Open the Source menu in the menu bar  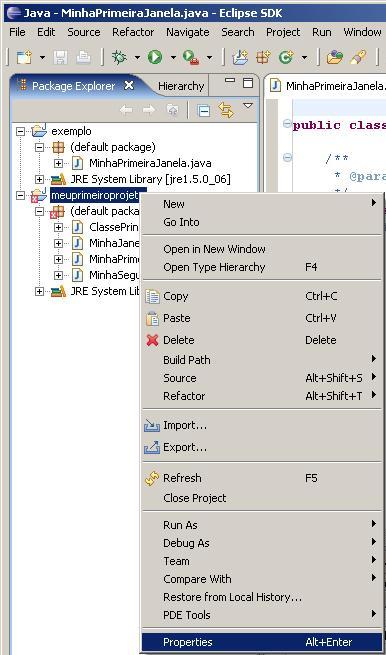click(x=84, y=32)
